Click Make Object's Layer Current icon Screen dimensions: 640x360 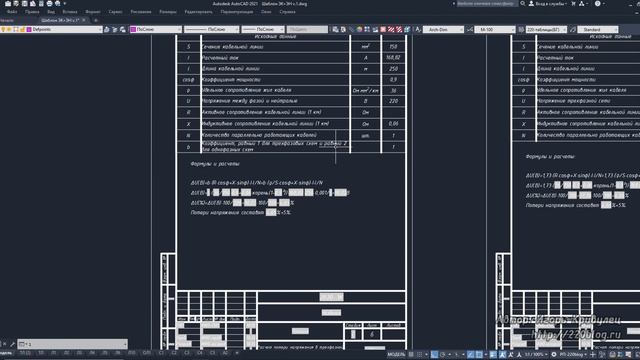pos(107,29)
